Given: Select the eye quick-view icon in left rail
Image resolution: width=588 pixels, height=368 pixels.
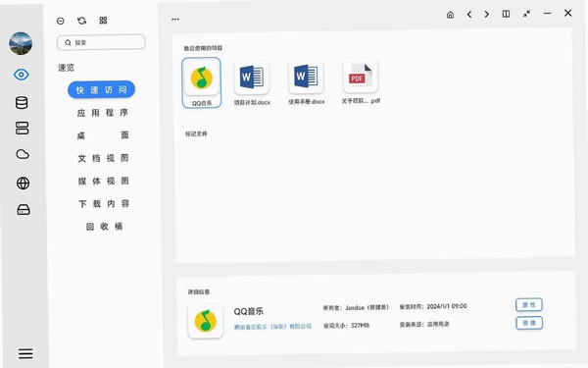Looking at the screenshot, I should click(x=22, y=75).
